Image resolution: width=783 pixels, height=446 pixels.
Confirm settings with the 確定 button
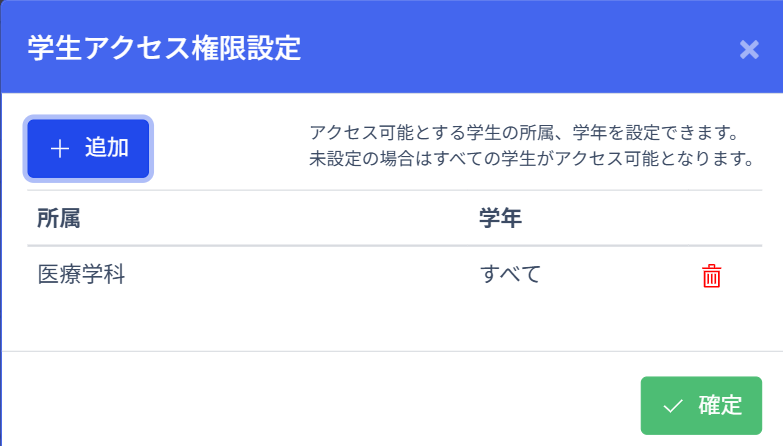click(701, 406)
